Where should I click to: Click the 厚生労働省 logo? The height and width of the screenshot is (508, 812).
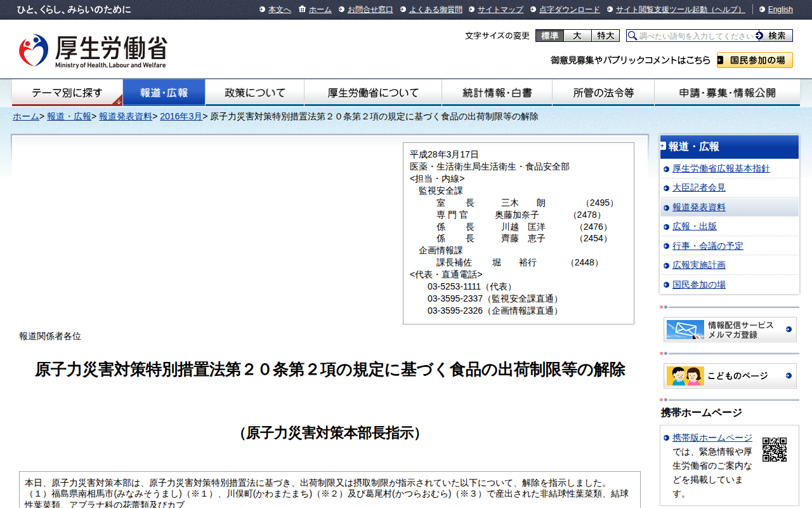(x=93, y=51)
